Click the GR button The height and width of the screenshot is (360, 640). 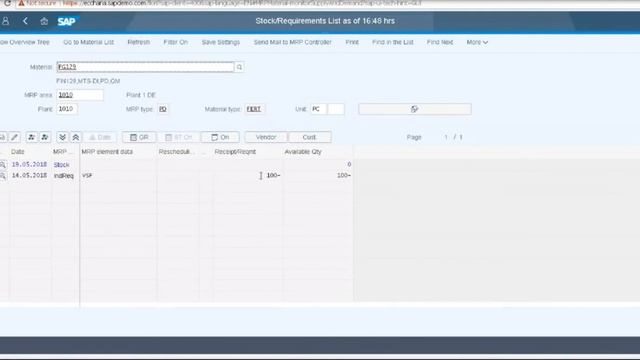139,137
